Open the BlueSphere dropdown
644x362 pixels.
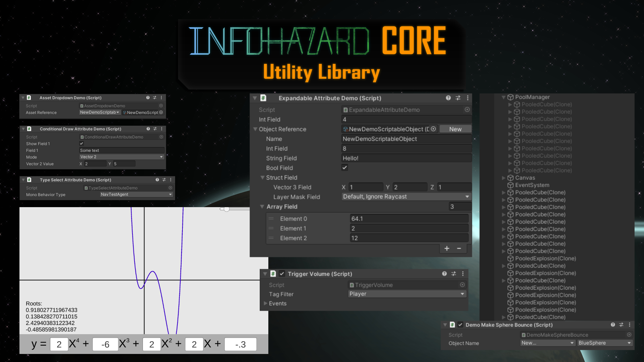pyautogui.click(x=605, y=343)
